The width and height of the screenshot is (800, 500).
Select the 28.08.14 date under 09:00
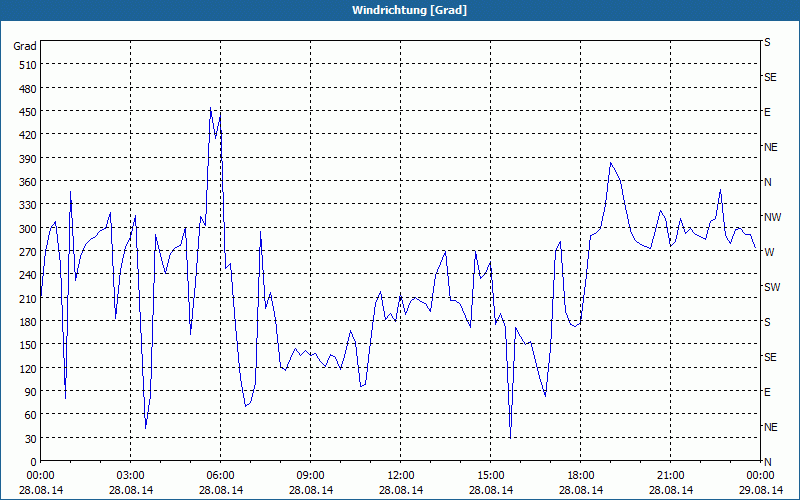[310, 491]
